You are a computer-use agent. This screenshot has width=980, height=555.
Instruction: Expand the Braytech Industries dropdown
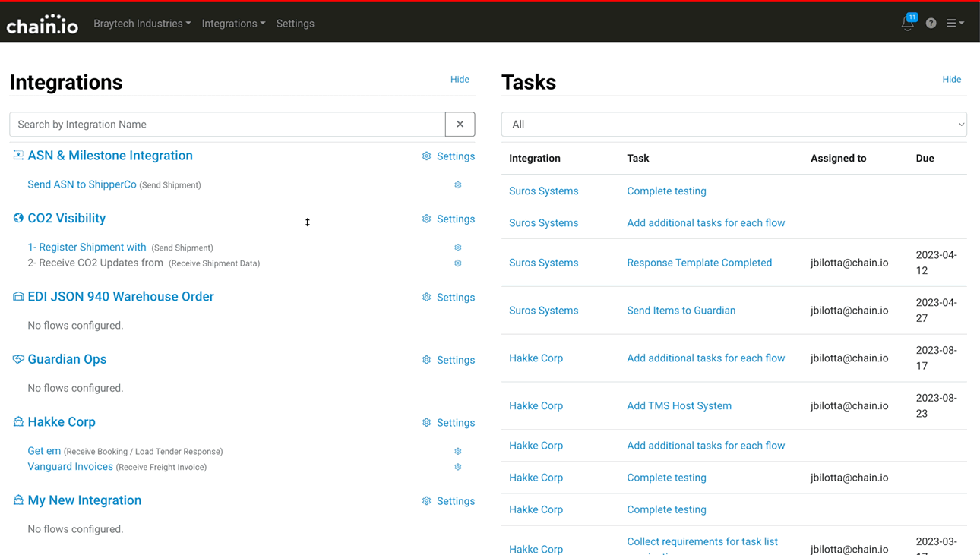(x=142, y=24)
